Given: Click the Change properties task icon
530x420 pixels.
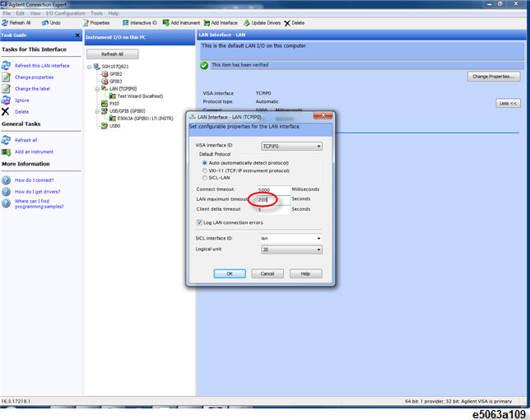Looking at the screenshot, I should 6,77.
